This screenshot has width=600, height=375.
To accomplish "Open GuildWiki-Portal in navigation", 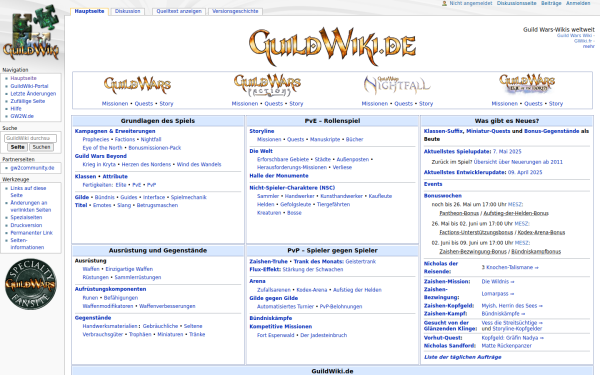I will point(29,86).
